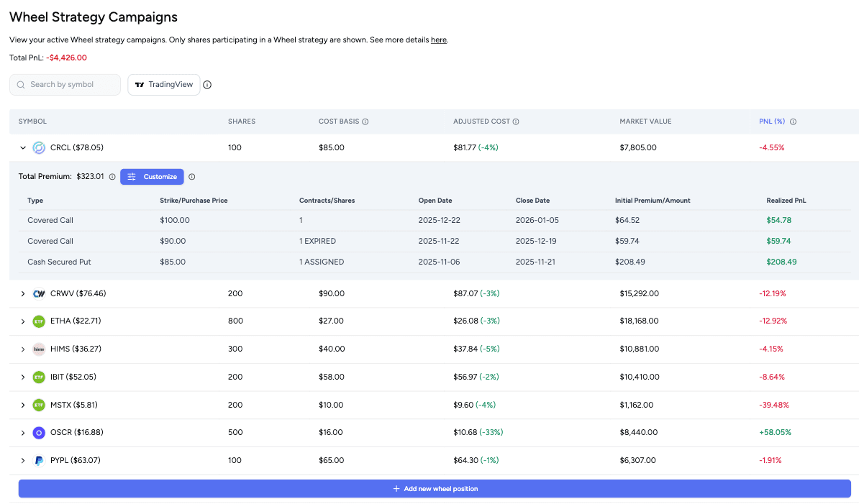The width and height of the screenshot is (859, 504).
Task: Click the info icon next to Adjusted Cost
Action: pyautogui.click(x=517, y=121)
